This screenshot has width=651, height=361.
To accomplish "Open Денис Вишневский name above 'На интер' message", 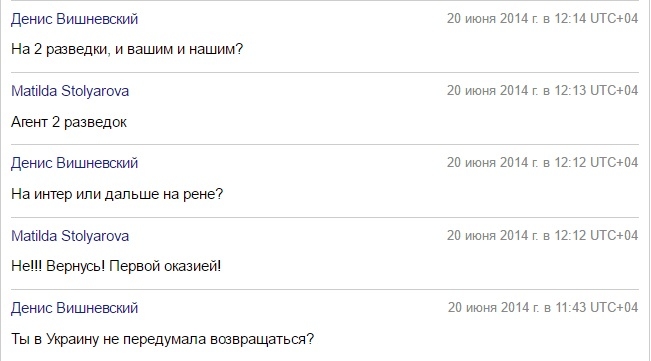I will (x=74, y=163).
